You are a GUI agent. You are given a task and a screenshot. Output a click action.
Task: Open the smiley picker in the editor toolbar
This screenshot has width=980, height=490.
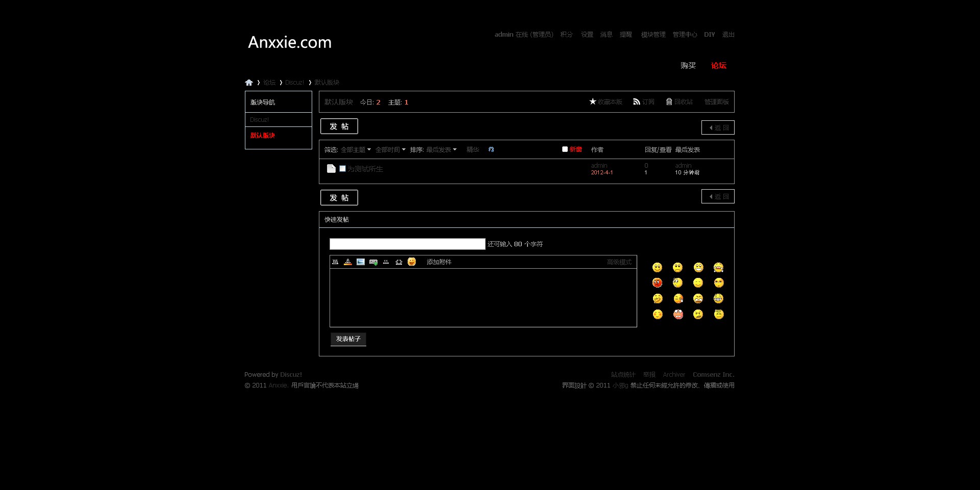tap(412, 262)
